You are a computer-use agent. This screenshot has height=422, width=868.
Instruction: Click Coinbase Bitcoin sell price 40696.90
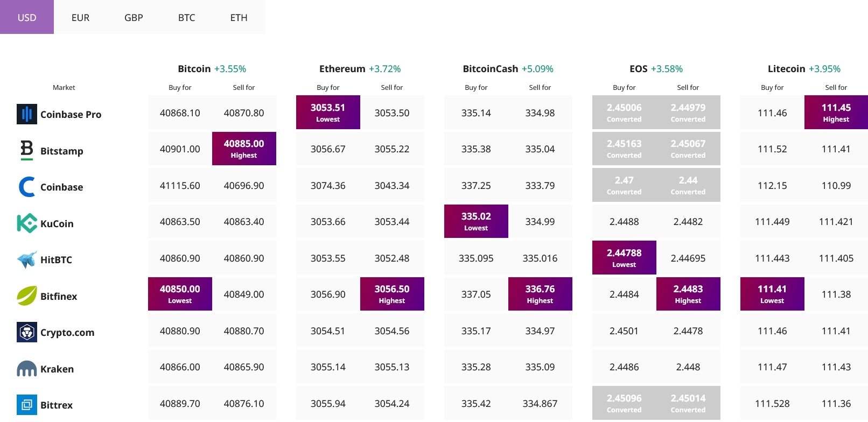[x=244, y=186]
